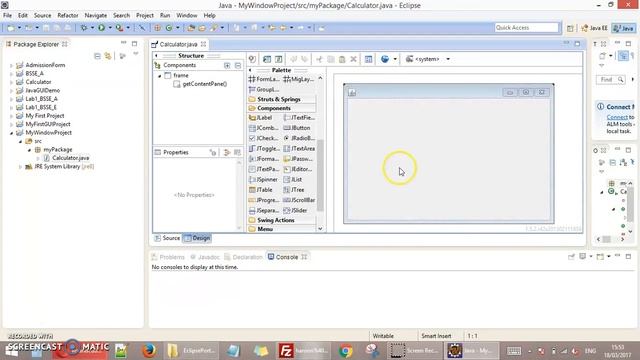Screen dimensions: 640x360
Task: Collapse the src folder node
Action: coord(20,141)
